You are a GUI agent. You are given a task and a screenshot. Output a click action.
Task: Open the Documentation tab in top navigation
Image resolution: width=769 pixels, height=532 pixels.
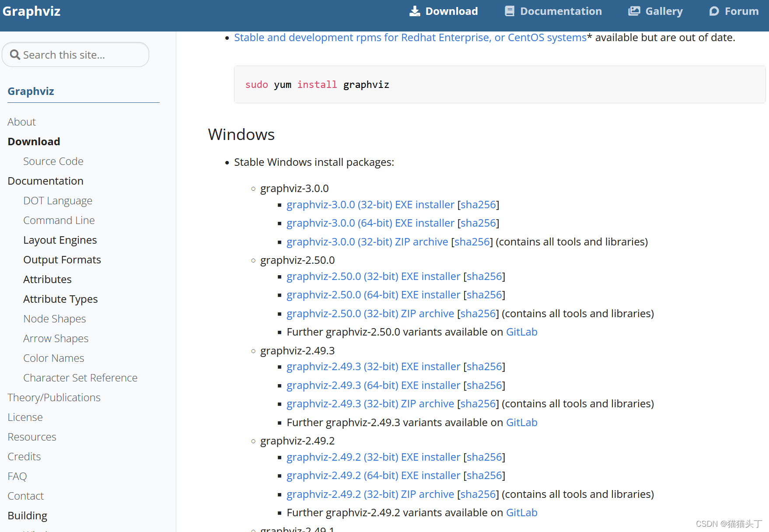point(553,11)
